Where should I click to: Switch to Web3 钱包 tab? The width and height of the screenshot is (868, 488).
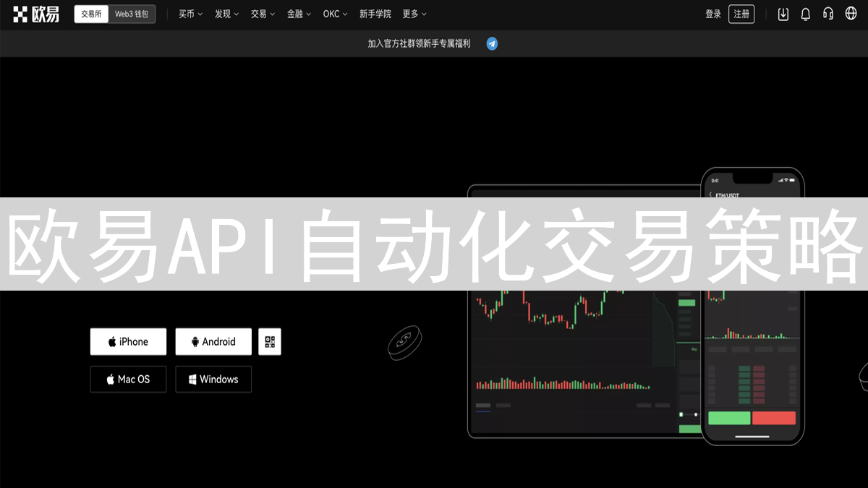click(132, 14)
